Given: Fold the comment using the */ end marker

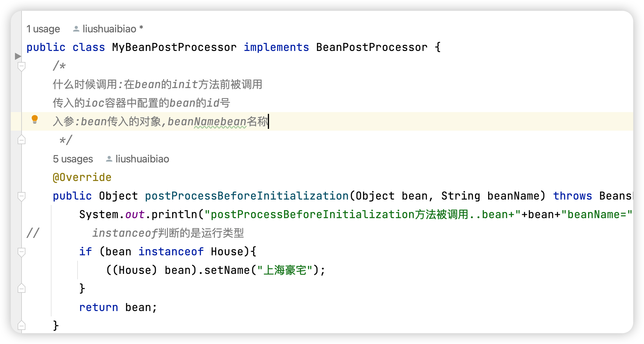Looking at the screenshot, I should coord(22,140).
